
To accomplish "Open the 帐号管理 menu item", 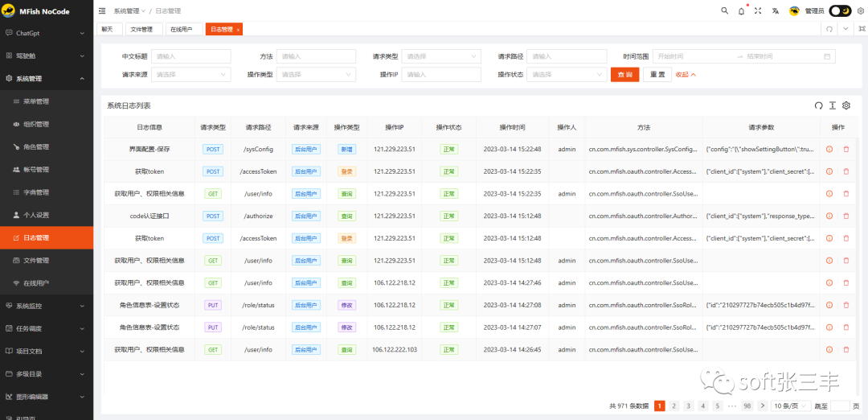I will pyautogui.click(x=47, y=170).
